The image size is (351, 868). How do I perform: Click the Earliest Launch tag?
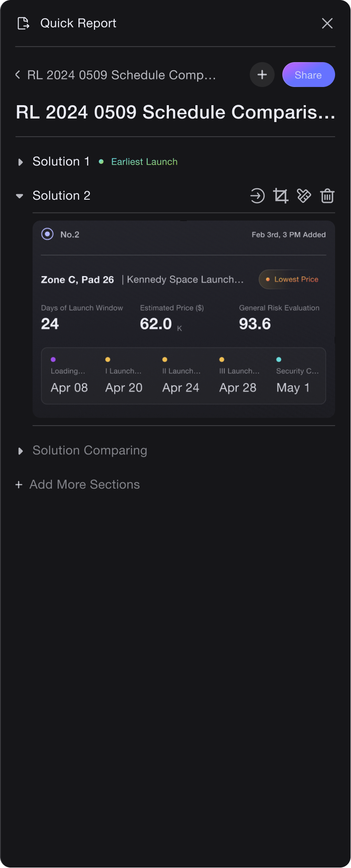point(144,162)
